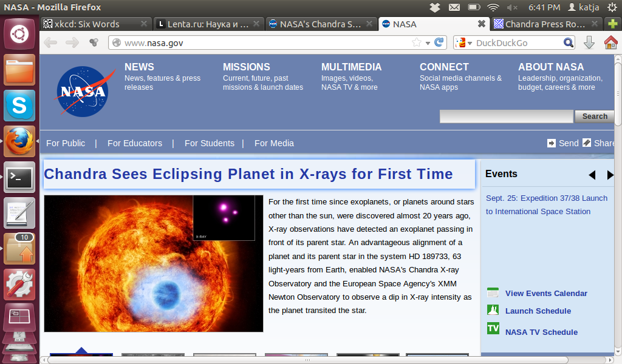The image size is (622, 364).
Task: Open the MISSIONS section in NASA navigation
Action: point(247,67)
